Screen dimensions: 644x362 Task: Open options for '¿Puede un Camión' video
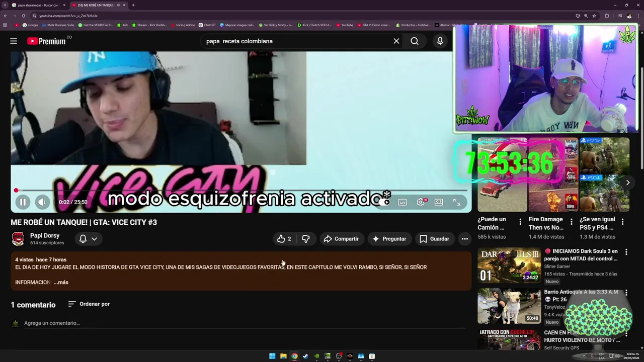[520, 221]
